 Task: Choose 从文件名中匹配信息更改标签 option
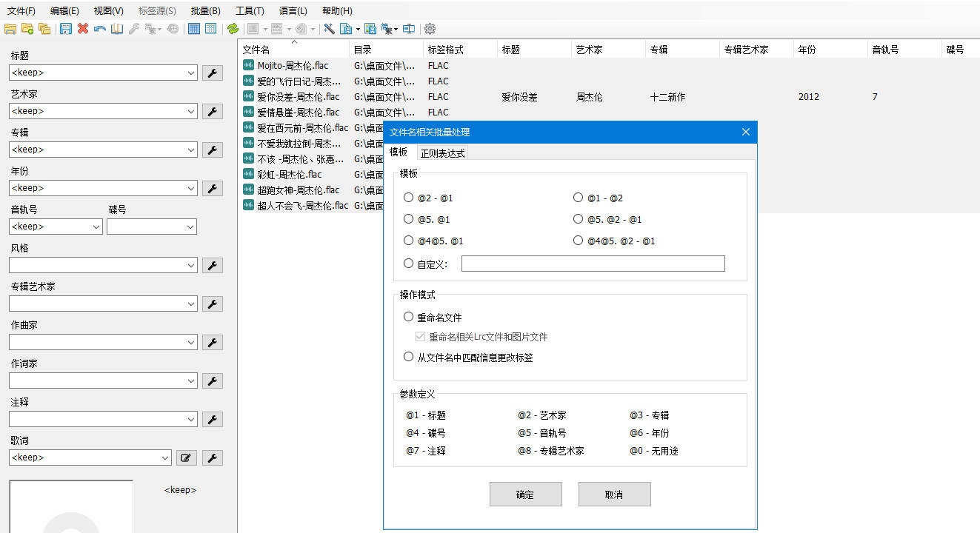(409, 357)
